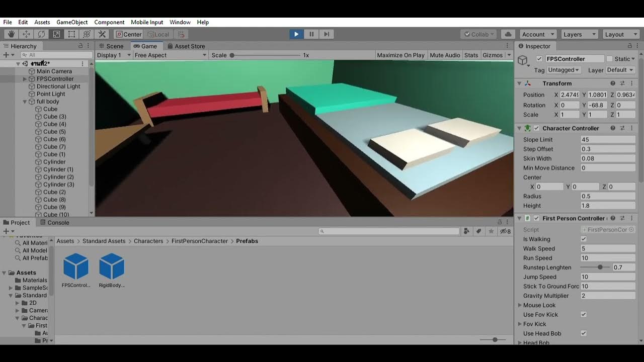Viewport: 644px width, 362px height.
Task: Click the Hierarchy panel lock icon
Action: [x=80, y=46]
